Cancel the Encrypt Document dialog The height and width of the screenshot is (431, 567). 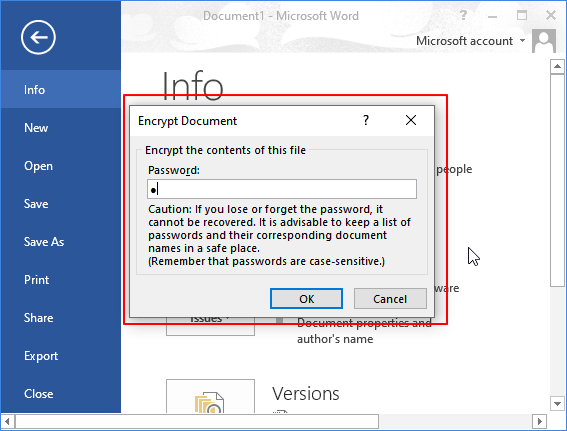coord(390,299)
